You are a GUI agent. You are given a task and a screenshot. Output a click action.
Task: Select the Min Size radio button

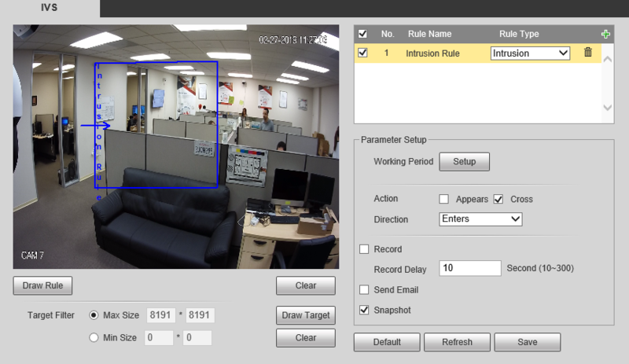tap(94, 337)
